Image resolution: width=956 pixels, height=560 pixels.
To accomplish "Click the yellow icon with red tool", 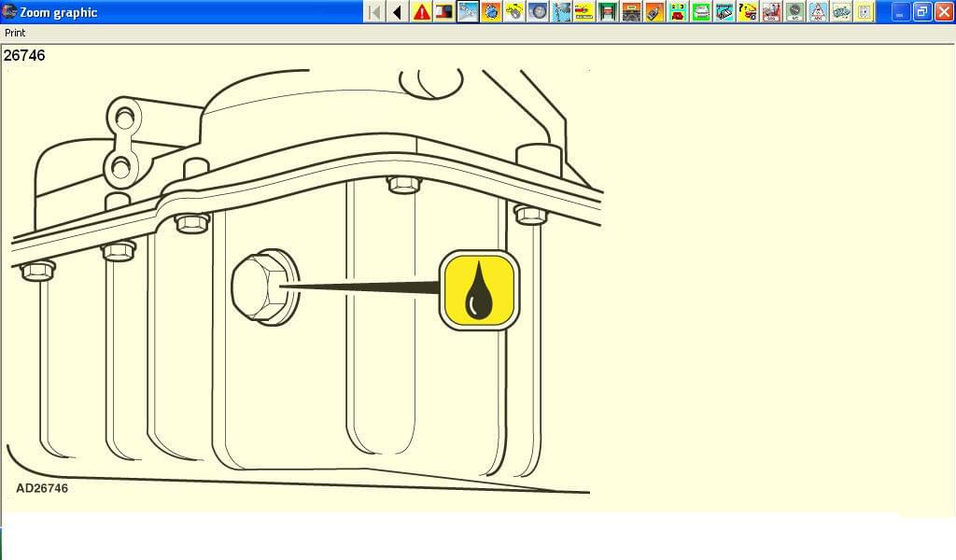I will [584, 11].
